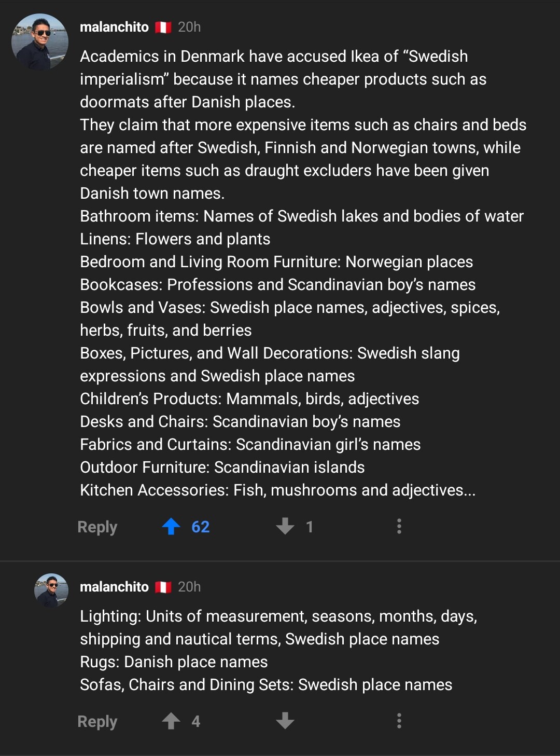Viewport: 560px width, 756px height.
Task: Tap the 62 upvote count
Action: point(201,527)
